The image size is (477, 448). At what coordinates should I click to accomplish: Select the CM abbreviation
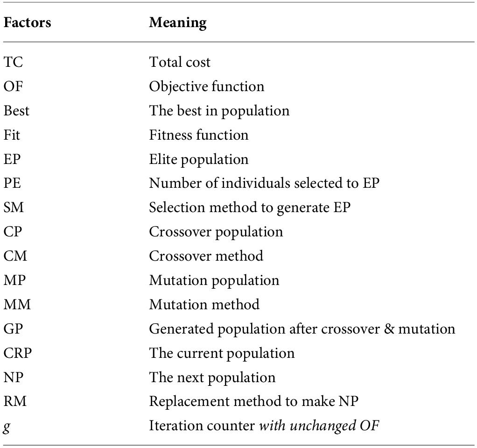(x=15, y=256)
